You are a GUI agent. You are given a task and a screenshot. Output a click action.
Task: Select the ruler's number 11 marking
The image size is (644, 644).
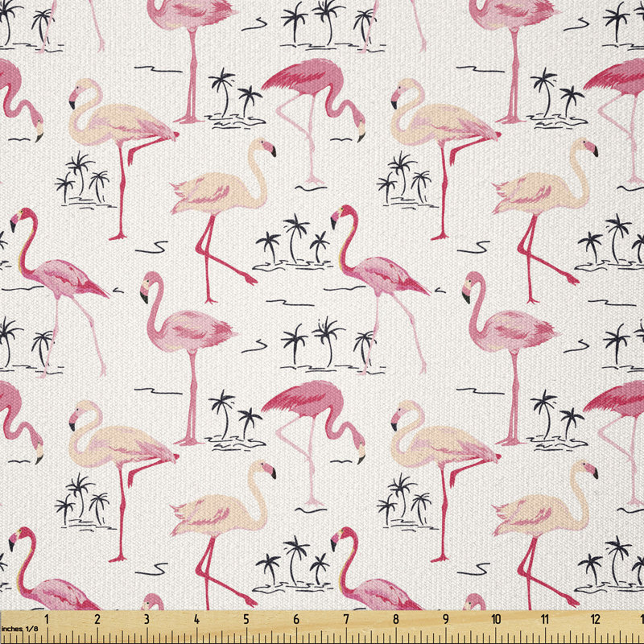point(545,619)
